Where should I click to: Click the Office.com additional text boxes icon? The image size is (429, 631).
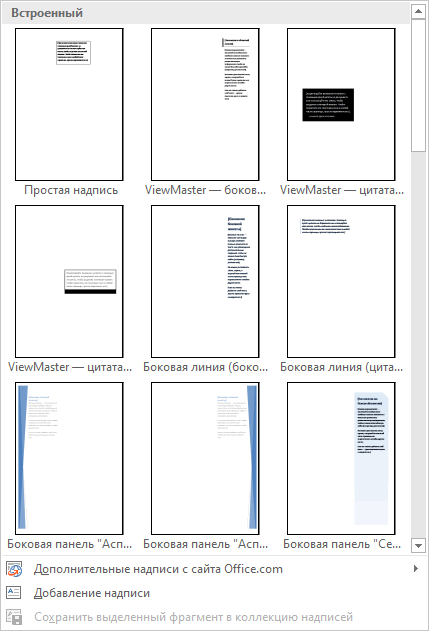pyautogui.click(x=14, y=569)
